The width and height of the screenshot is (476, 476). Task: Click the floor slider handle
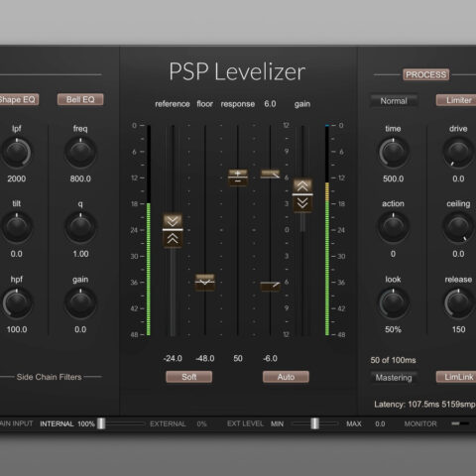[x=205, y=283]
